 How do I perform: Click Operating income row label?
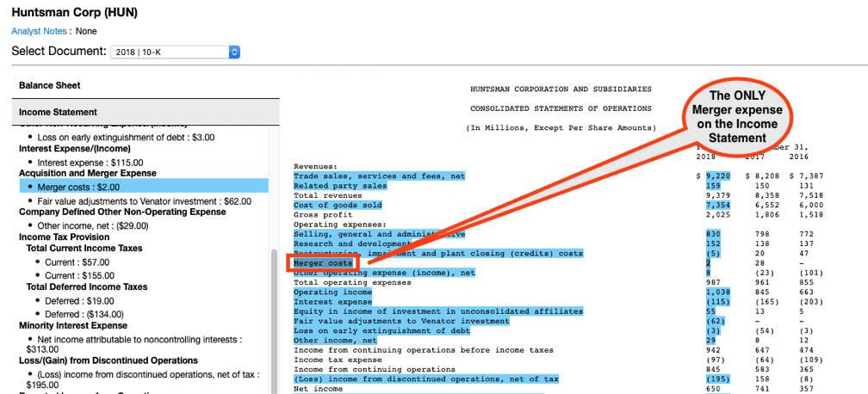332,292
